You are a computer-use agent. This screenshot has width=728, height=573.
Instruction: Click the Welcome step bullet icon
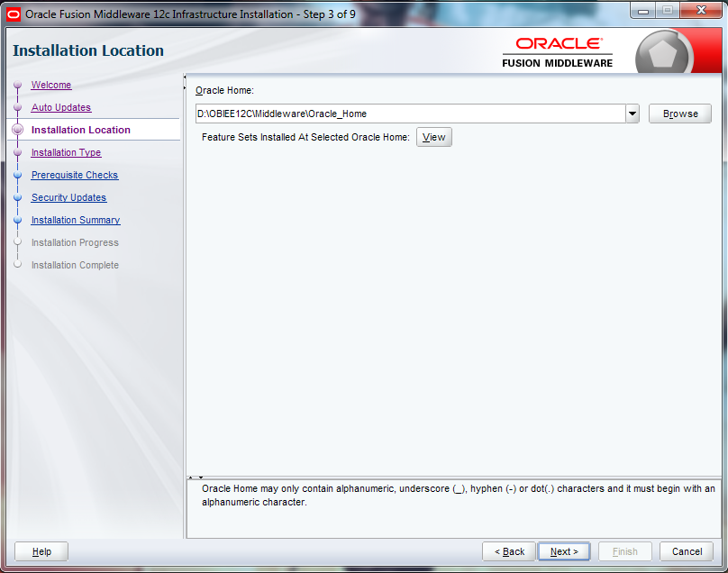18,85
